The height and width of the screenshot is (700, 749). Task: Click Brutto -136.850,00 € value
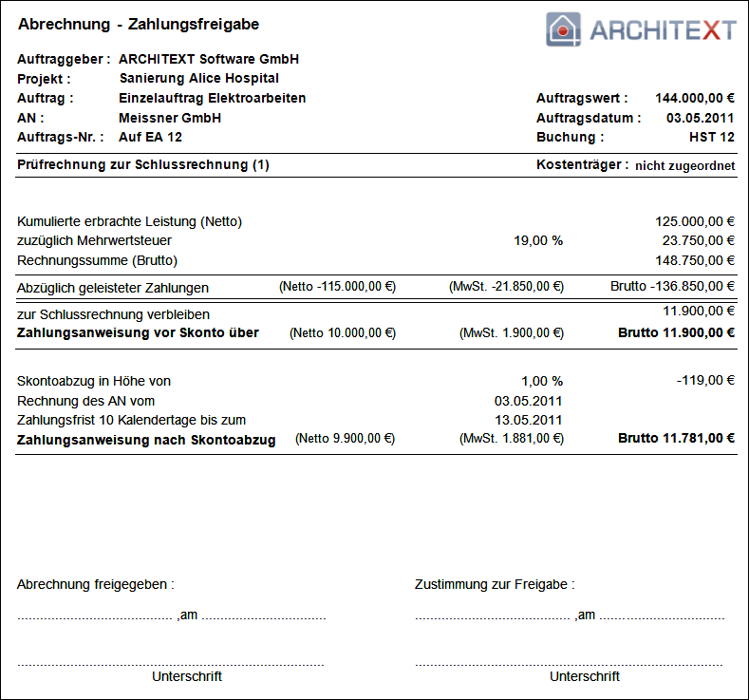(x=672, y=287)
